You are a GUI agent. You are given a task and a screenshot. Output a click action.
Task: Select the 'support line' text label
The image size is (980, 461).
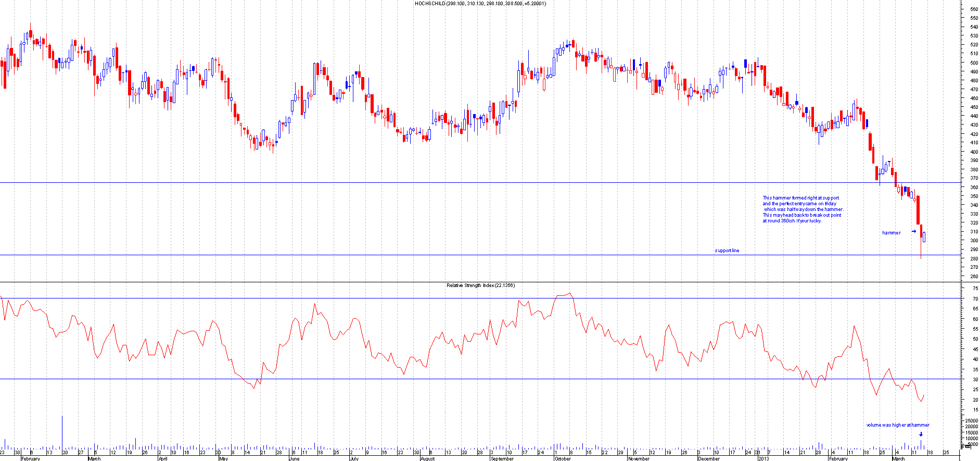tap(727, 251)
